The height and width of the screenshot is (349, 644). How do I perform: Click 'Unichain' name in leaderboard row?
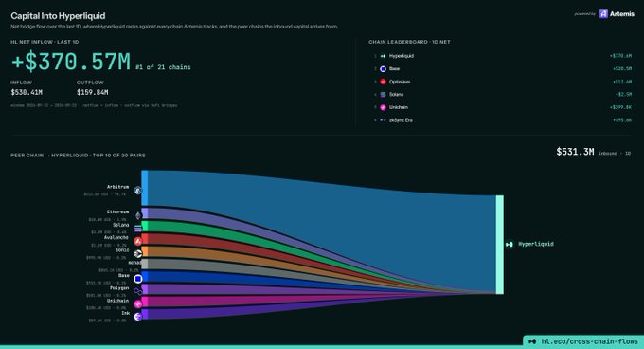399,107
